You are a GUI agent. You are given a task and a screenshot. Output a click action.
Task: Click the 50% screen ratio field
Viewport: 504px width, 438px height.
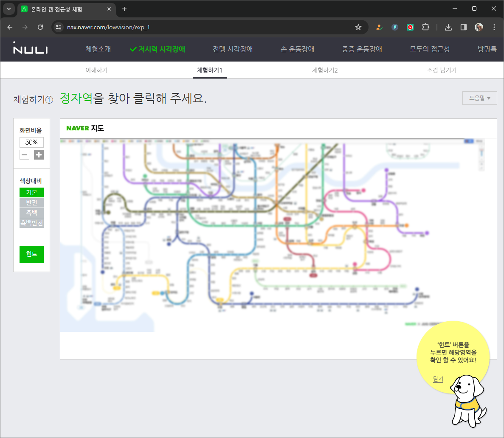pyautogui.click(x=31, y=142)
